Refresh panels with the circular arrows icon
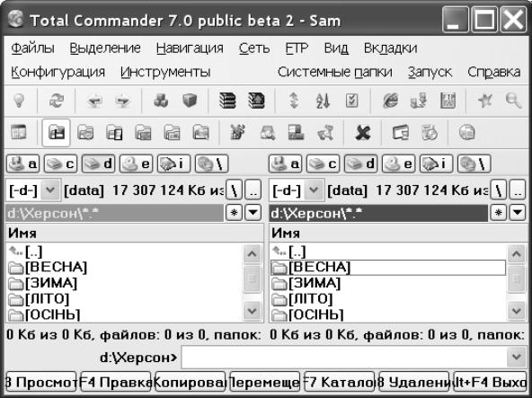 57,101
